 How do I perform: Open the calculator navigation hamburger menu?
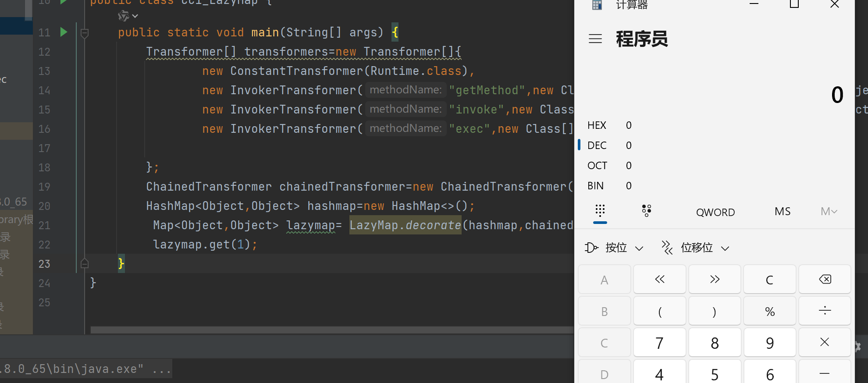[x=595, y=39]
